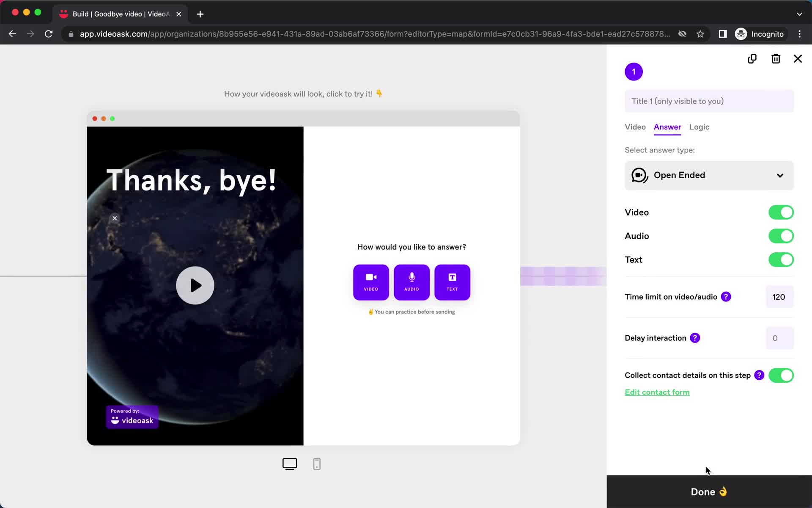Click the Title 1 input field
812x508 pixels.
(x=708, y=101)
